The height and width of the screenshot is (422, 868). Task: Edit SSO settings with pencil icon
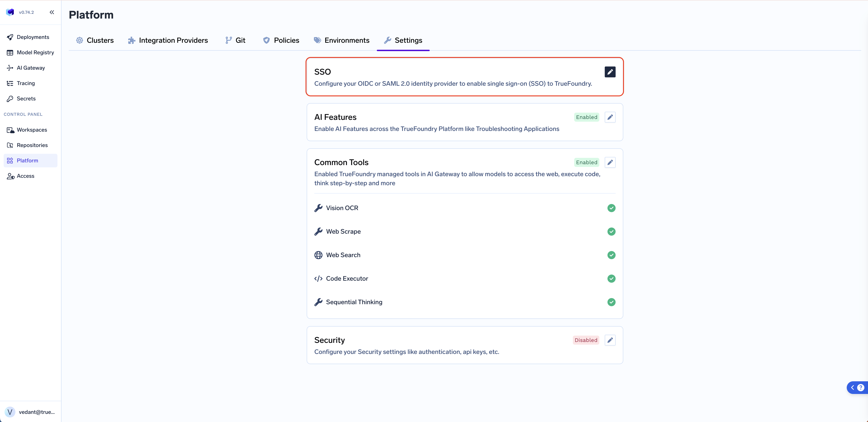pos(610,72)
